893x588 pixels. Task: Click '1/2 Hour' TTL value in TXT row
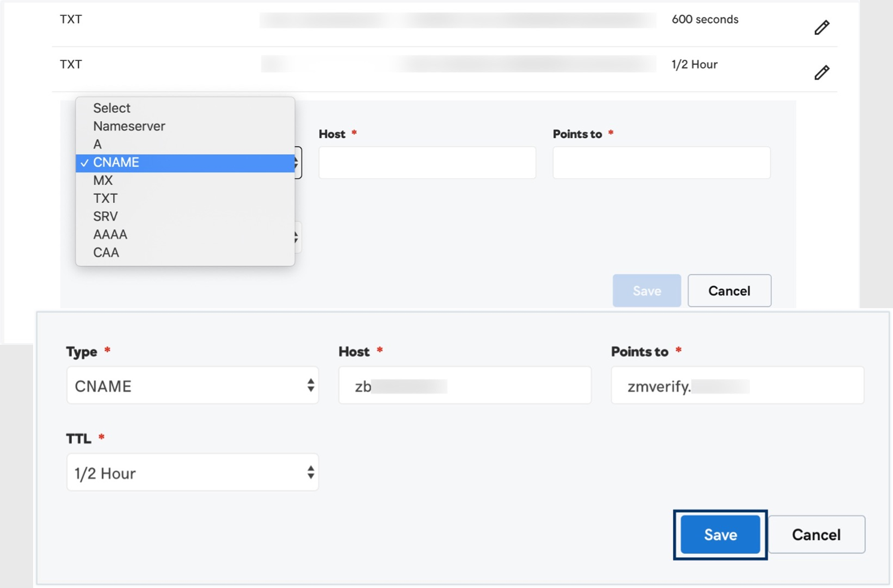point(694,64)
